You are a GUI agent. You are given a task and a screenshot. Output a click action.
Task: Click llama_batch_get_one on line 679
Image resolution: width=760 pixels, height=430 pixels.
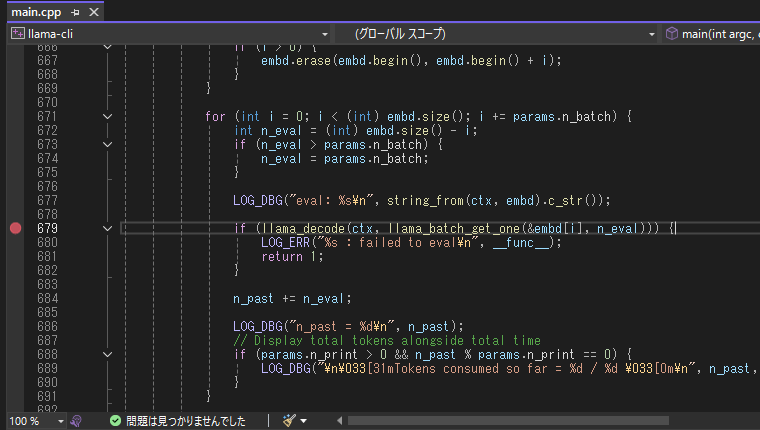click(454, 228)
